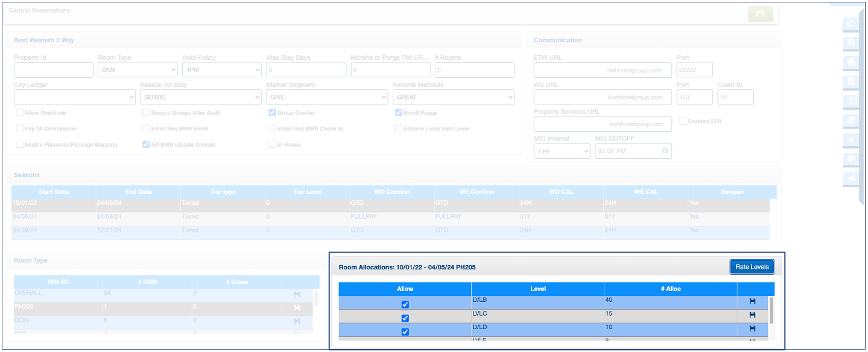Open the calendar icon in right sidebar
This screenshot has width=868, height=352.
point(851,101)
